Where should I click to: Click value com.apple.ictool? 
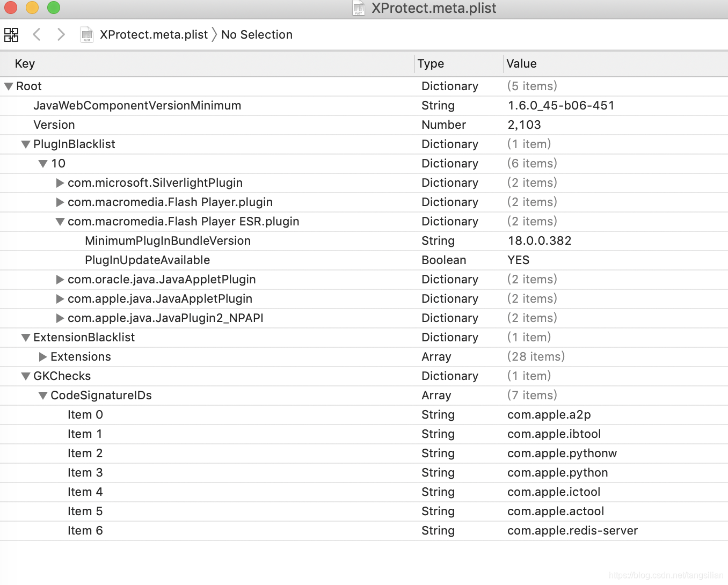tap(554, 492)
